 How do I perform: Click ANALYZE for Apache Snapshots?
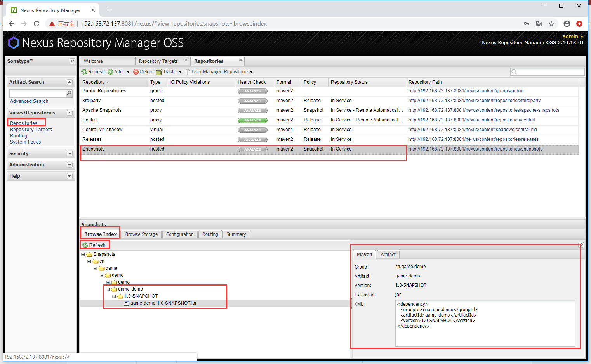tap(252, 111)
